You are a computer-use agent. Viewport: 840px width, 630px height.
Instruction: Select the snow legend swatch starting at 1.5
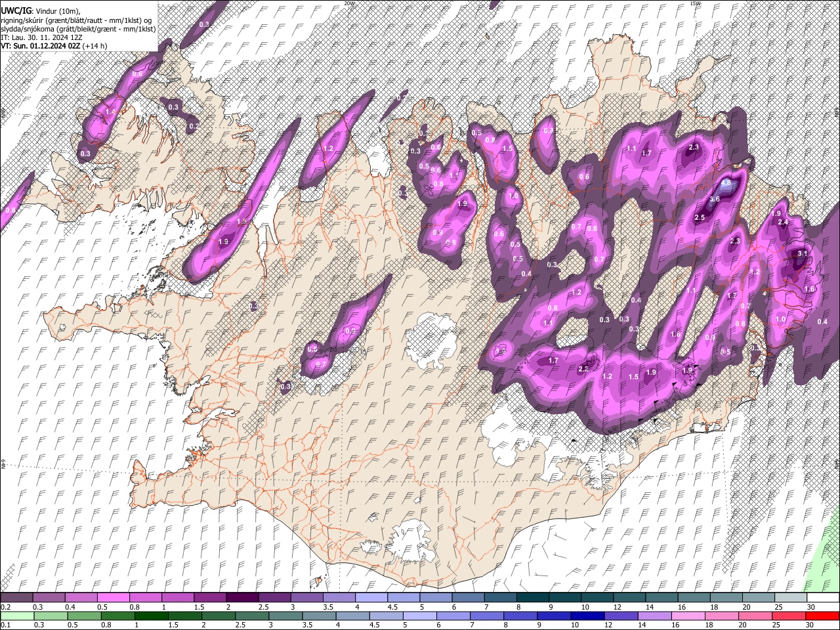(210, 598)
